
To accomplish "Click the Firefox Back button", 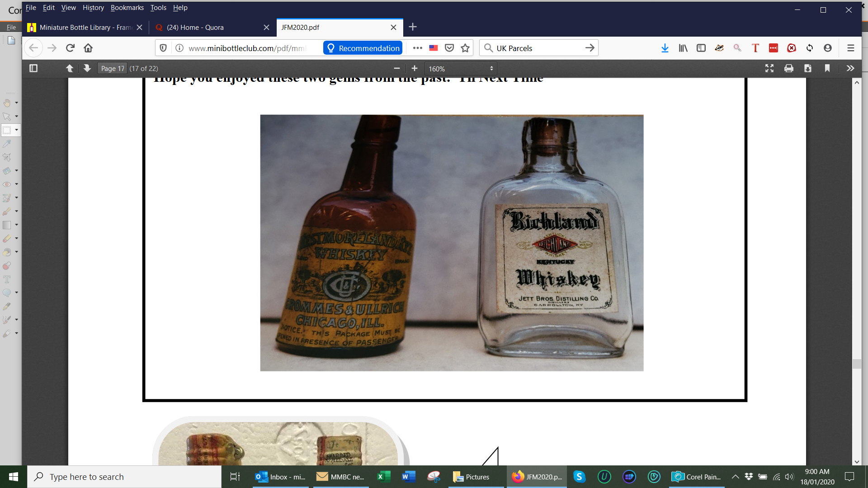I will 33,48.
